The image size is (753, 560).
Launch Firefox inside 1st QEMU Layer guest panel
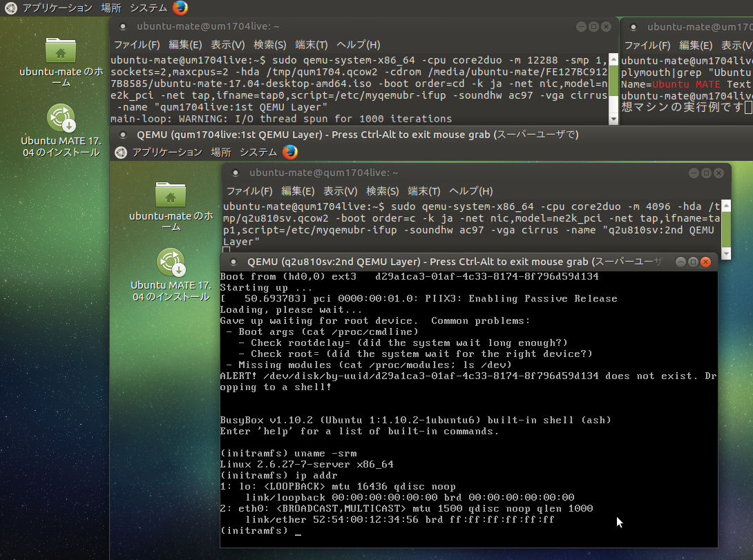[290, 152]
